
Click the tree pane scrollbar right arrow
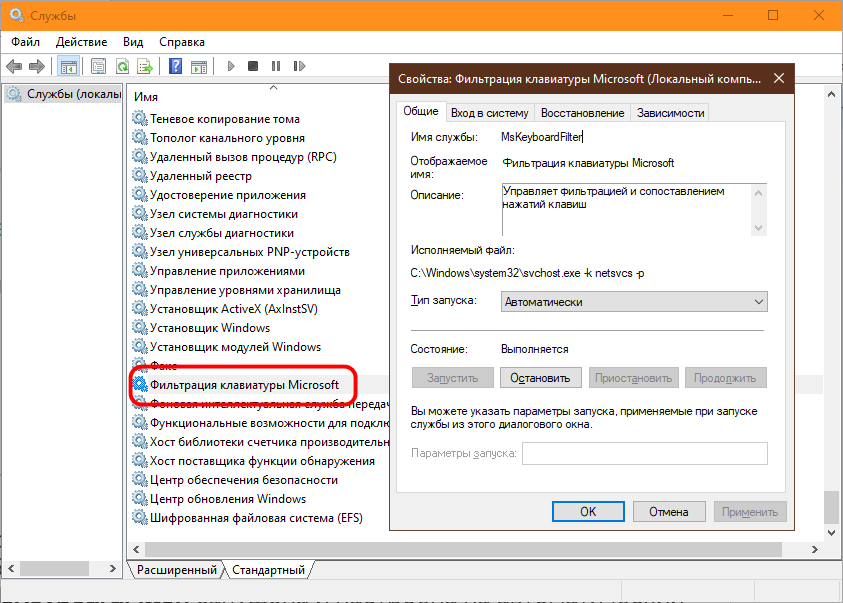[112, 568]
